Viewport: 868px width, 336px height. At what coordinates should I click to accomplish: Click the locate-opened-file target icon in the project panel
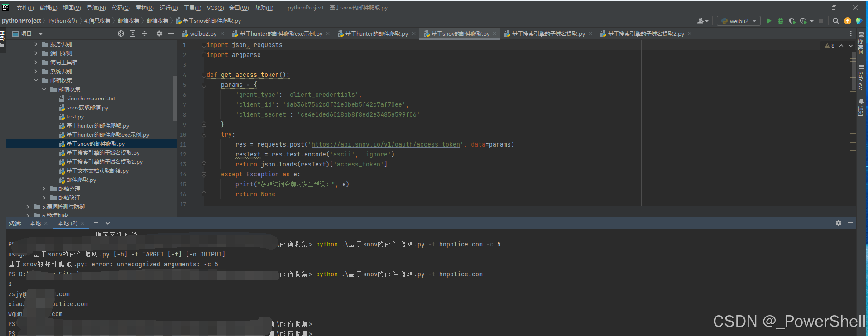(121, 33)
